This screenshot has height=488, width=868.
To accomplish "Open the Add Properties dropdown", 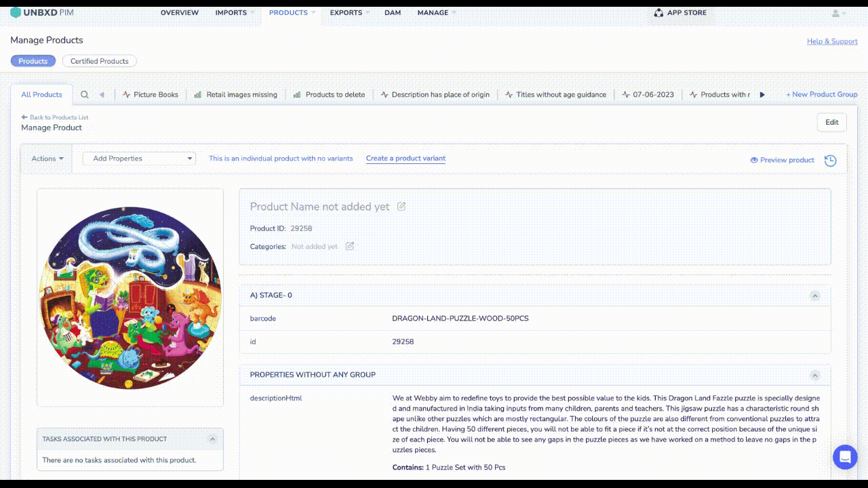I will [x=139, y=159].
